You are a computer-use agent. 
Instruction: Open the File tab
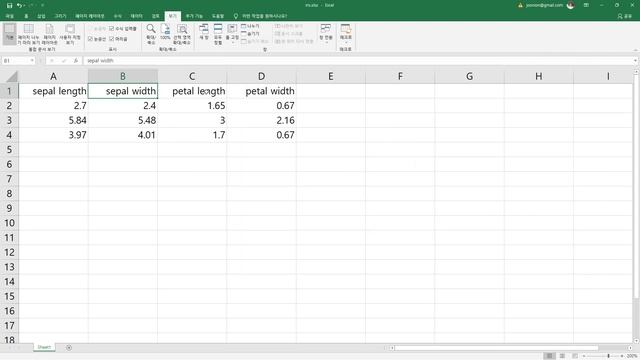10,16
